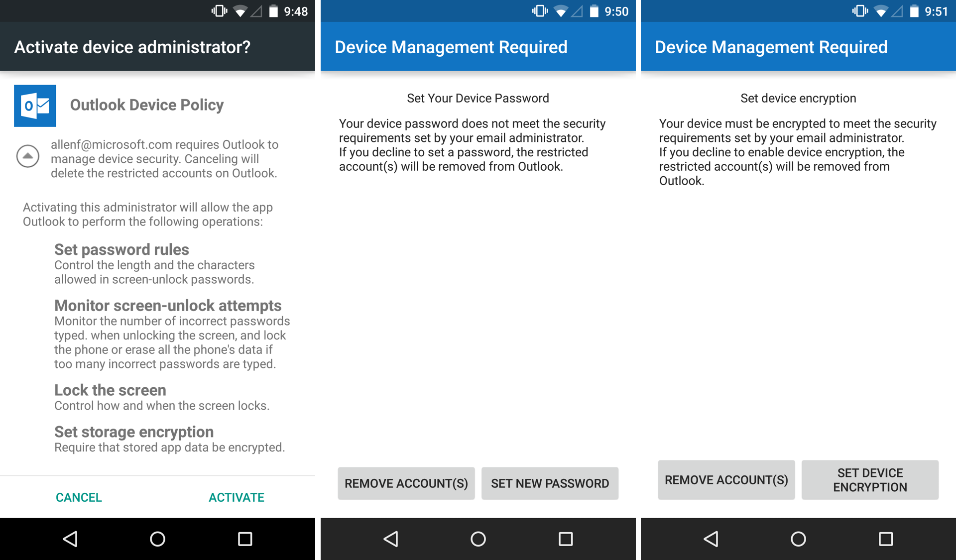Screen dimensions: 956x560
Task: Click CANCEL to dismiss device admin prompt
Action: pyautogui.click(x=79, y=497)
